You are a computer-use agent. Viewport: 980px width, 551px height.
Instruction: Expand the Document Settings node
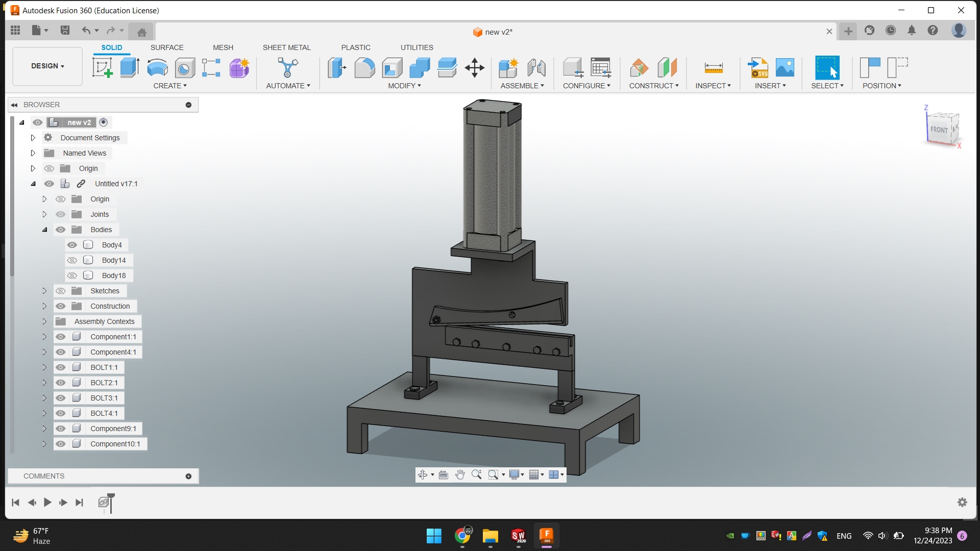tap(33, 138)
